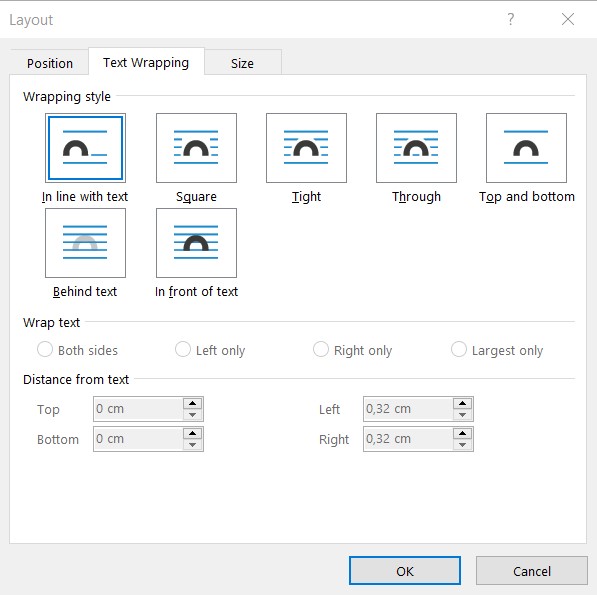The image size is (597, 595).
Task: Click the 'Tight' label text
Action: click(x=306, y=197)
